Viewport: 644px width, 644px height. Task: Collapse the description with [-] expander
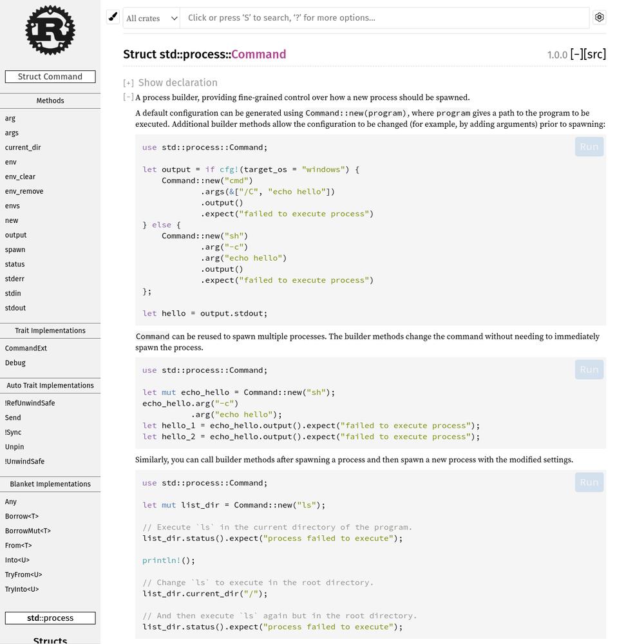tap(128, 97)
